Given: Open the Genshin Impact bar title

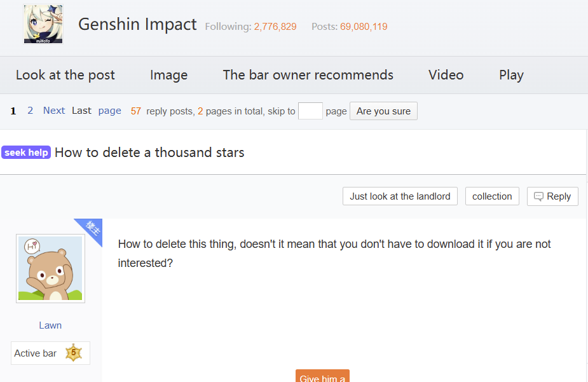Looking at the screenshot, I should point(137,24).
